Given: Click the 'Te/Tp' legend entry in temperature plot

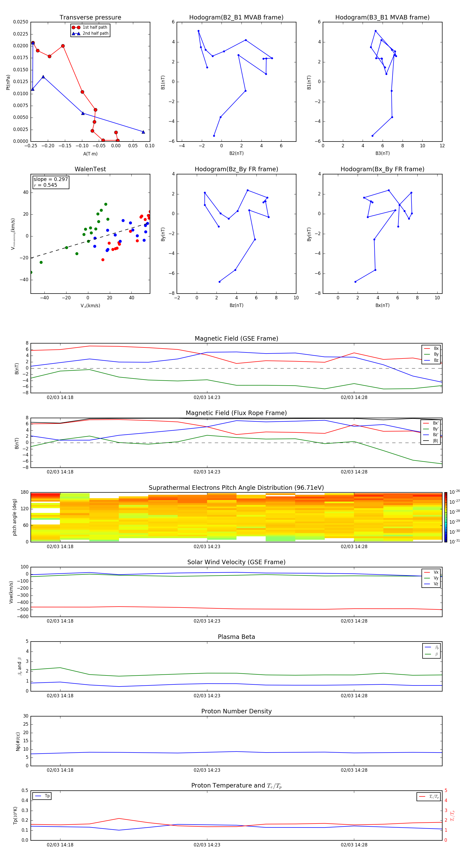Looking at the screenshot, I should click(429, 797).
